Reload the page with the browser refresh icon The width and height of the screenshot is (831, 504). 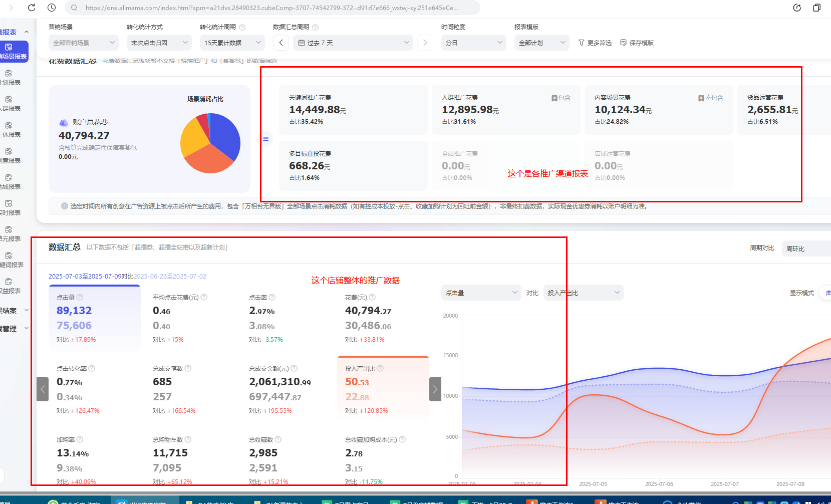pyautogui.click(x=32, y=8)
